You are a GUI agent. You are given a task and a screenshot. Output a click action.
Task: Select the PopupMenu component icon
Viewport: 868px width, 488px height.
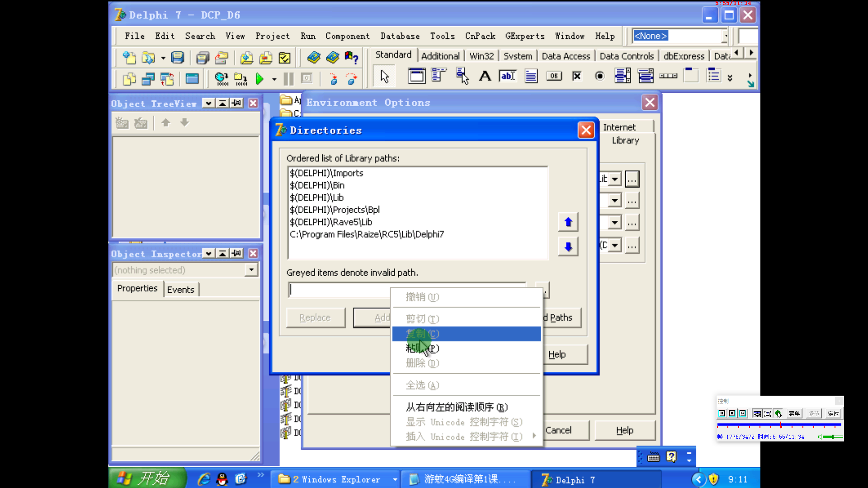pos(462,76)
